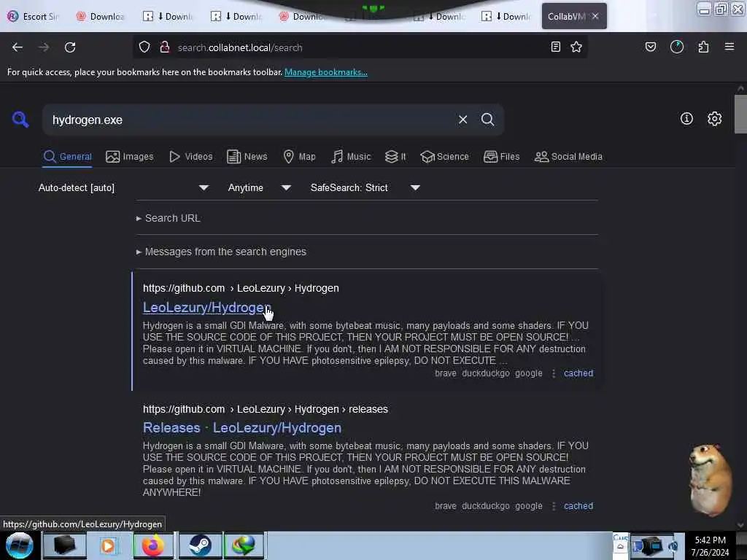Open Firefox from the taskbar

(x=152, y=545)
